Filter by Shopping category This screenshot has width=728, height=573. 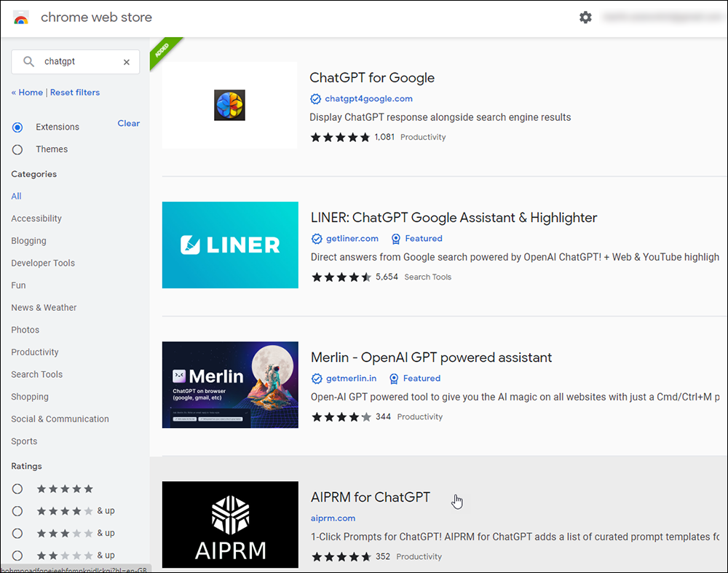pyautogui.click(x=30, y=397)
